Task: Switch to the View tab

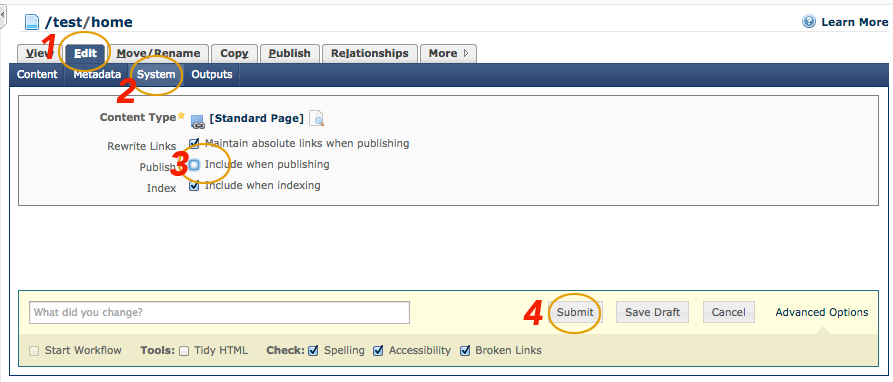Action: coord(40,54)
